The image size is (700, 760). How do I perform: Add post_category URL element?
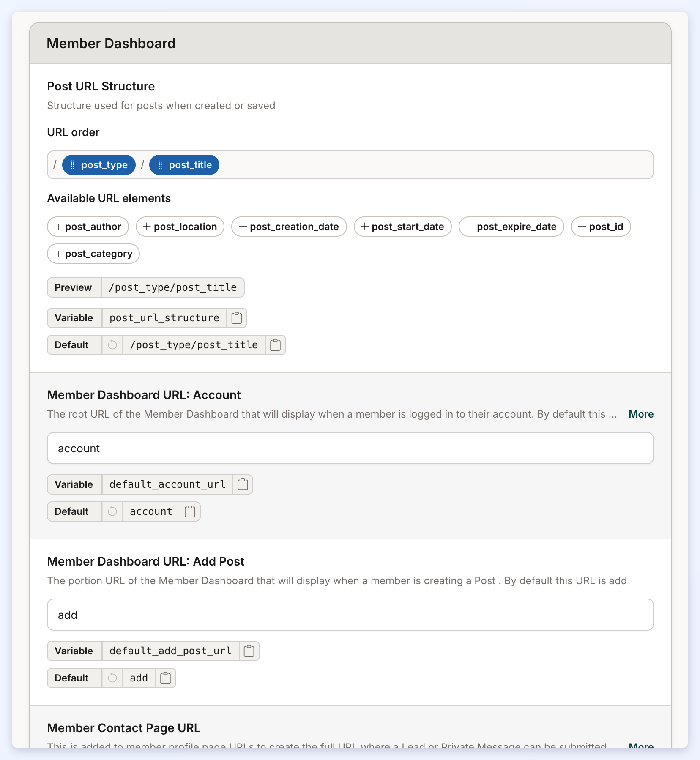[x=93, y=254]
